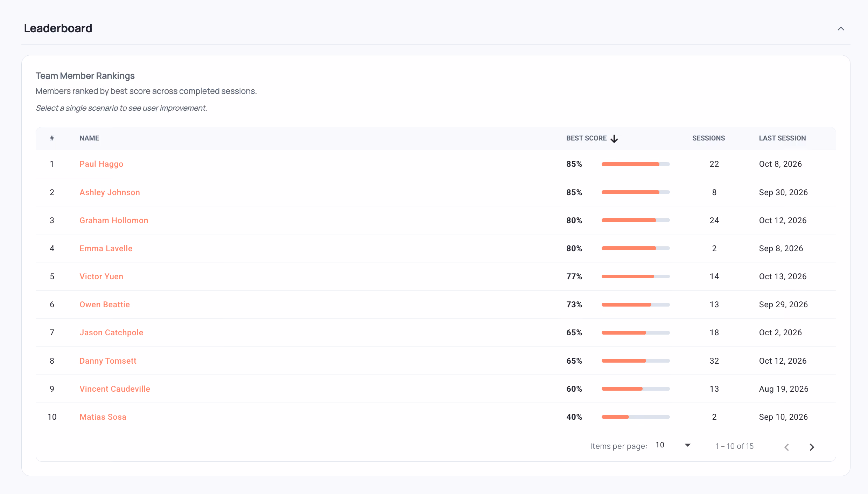The image size is (868, 494).
Task: Click the Last Session column header
Action: click(x=782, y=138)
